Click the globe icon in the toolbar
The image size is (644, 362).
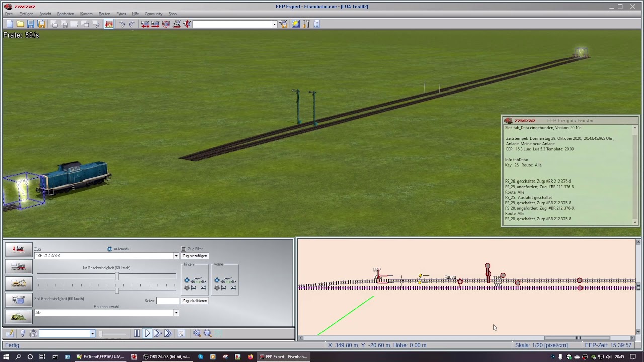(296, 24)
